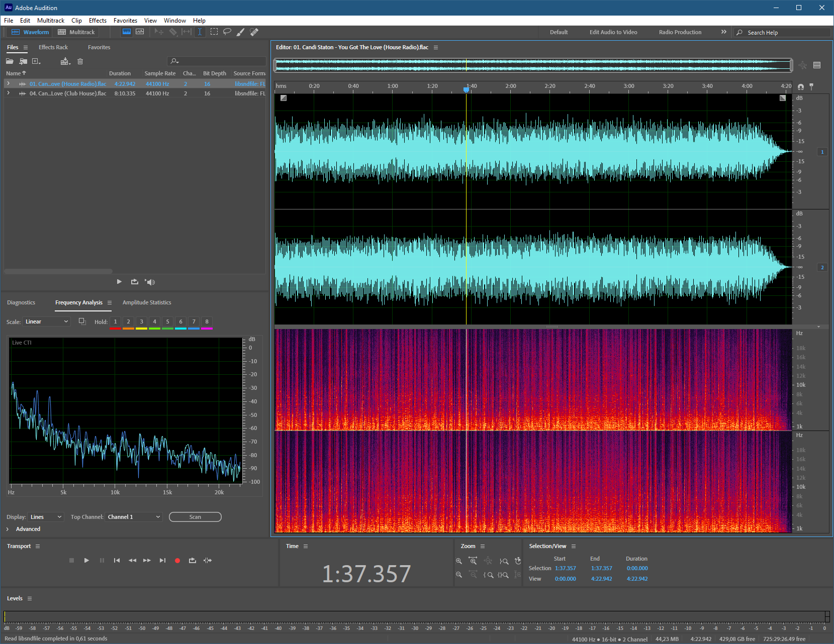Switch to the Effects Rack tab
Screen dimensions: 834x644
tap(53, 47)
